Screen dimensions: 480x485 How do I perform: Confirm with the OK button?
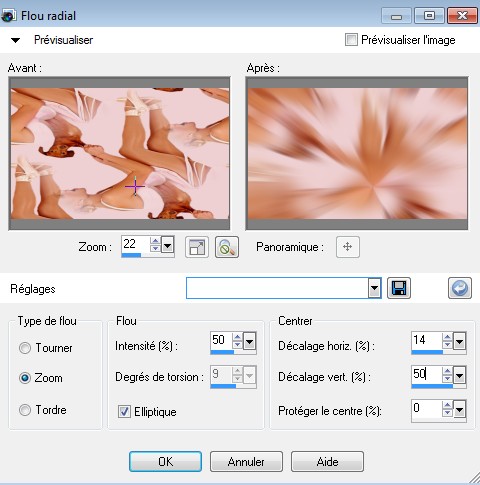point(165,462)
